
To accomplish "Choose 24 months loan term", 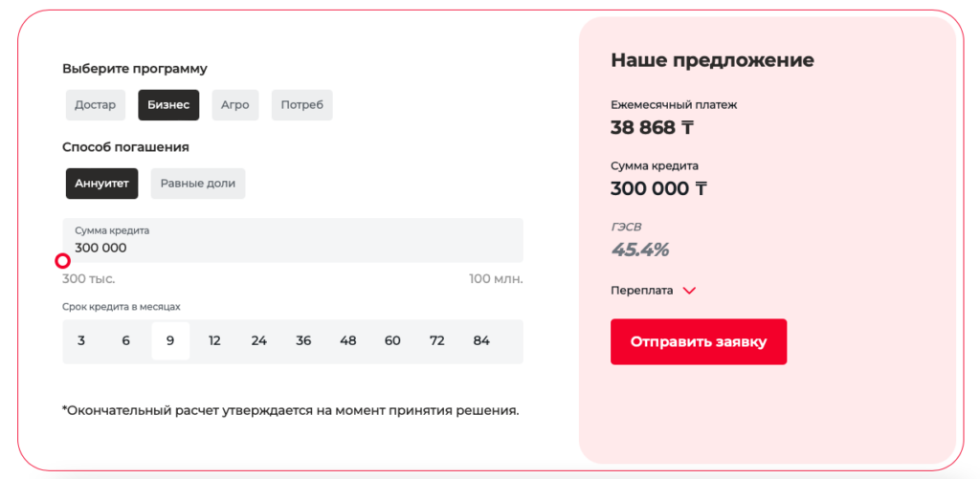I will point(259,340).
